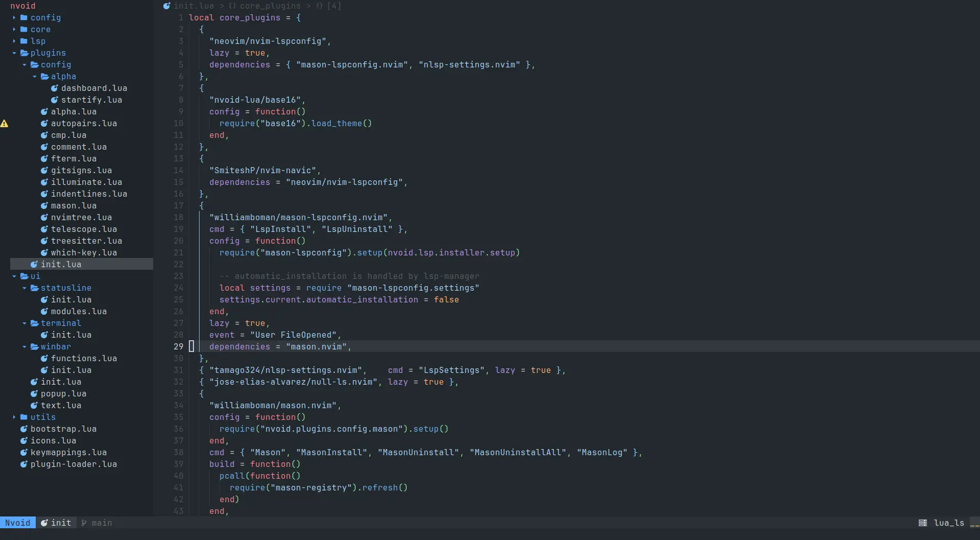Click the core_plugins breadcrumb segment

271,6
